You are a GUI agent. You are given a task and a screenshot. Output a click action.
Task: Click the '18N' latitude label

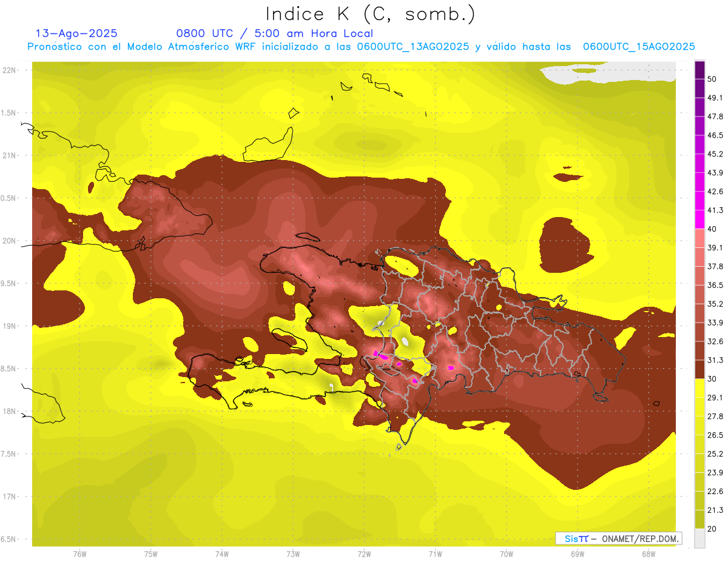(x=10, y=412)
